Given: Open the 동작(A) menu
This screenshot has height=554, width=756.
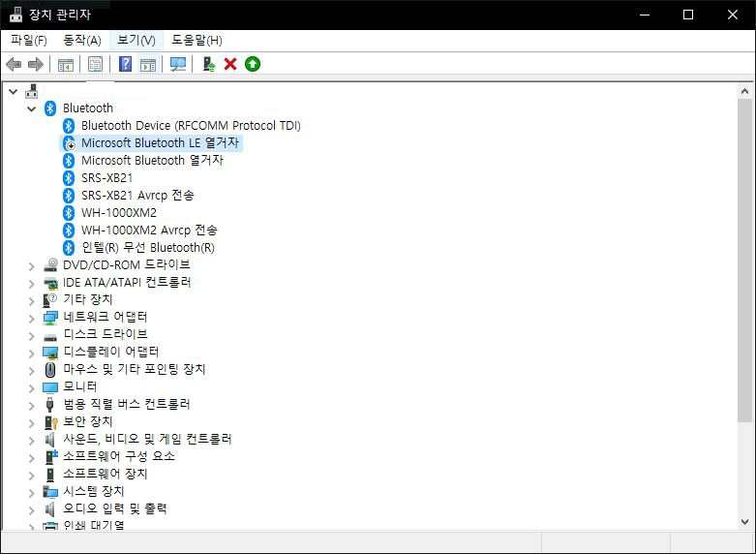Looking at the screenshot, I should click(82, 40).
